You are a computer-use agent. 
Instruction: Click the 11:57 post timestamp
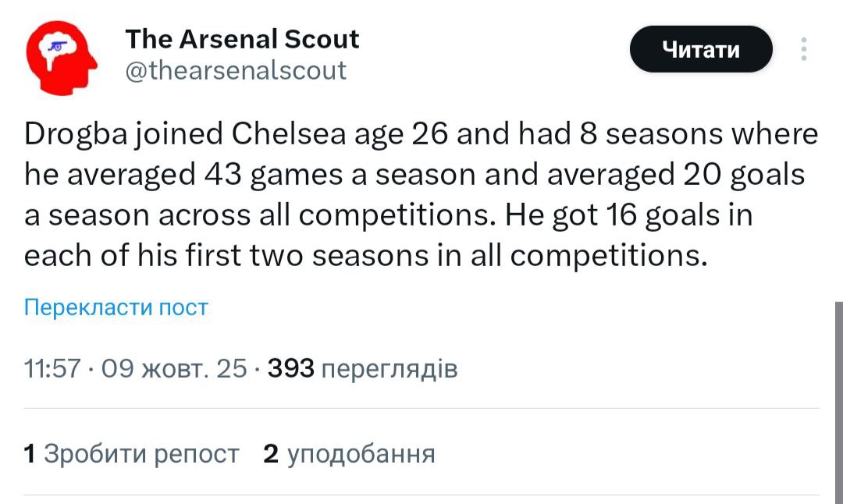[x=52, y=368]
